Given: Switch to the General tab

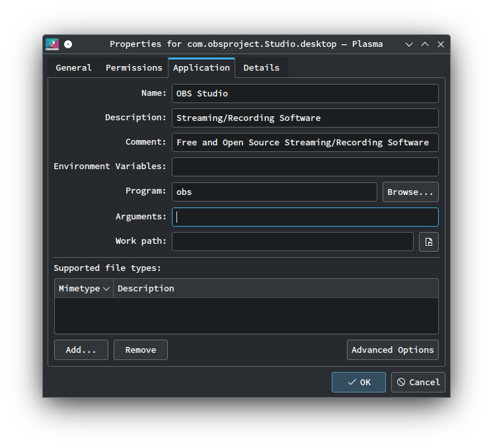Looking at the screenshot, I should (73, 68).
